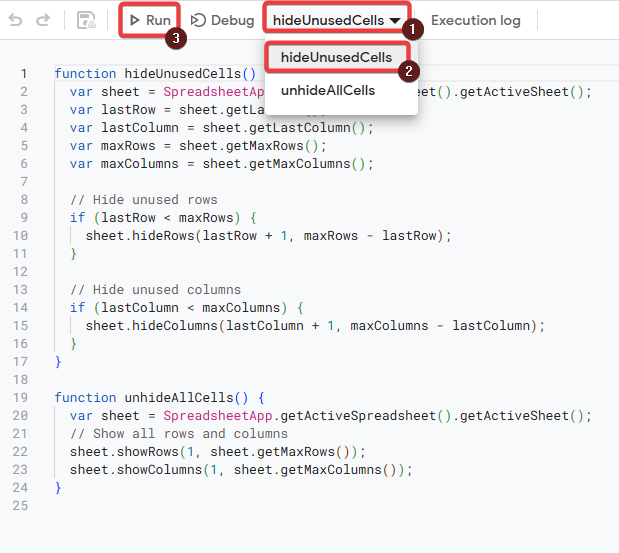Click SpreadsheetApp on line 20
This screenshot has height=553, width=619.
[208, 416]
